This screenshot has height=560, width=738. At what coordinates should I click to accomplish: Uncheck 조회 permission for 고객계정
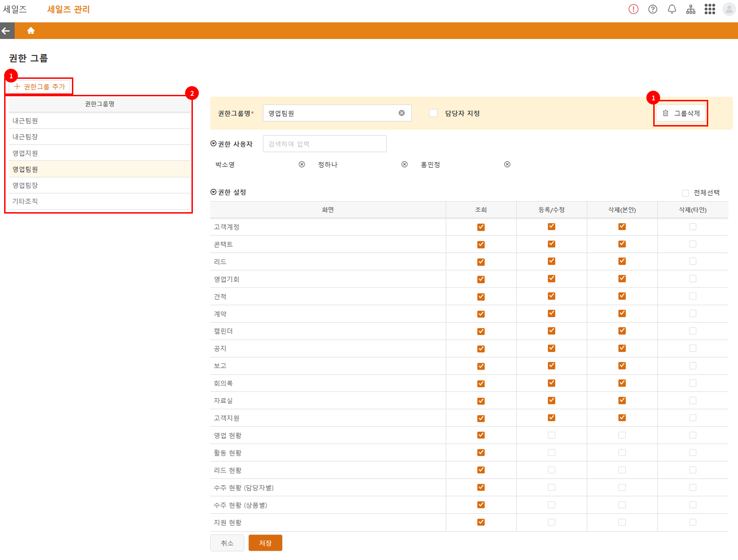[x=481, y=227]
